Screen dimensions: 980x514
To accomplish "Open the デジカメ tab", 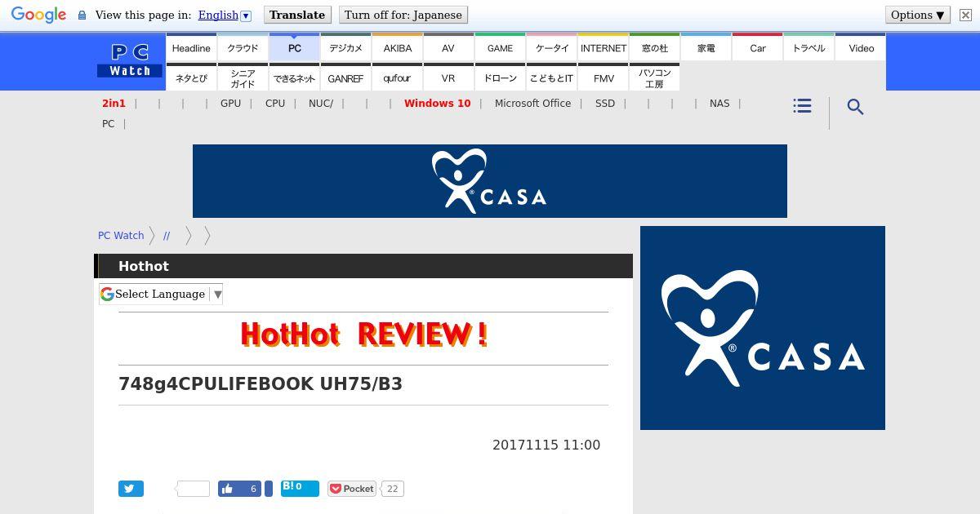I will (345, 47).
